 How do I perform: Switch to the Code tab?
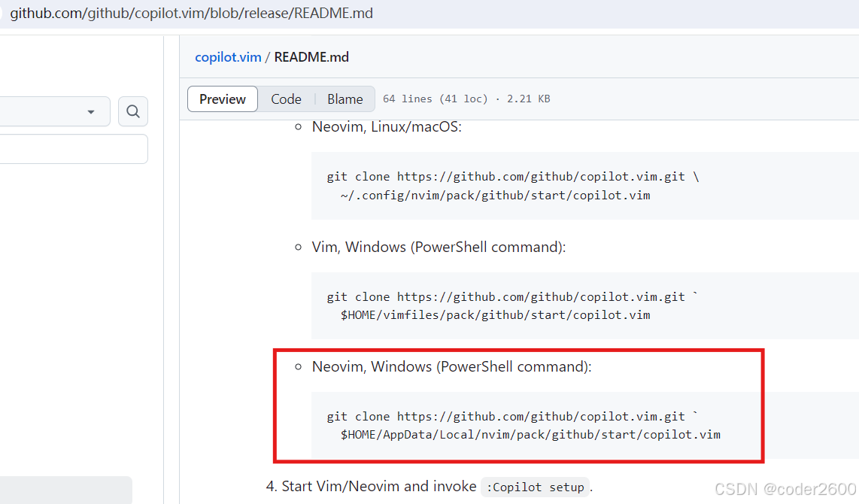click(286, 99)
